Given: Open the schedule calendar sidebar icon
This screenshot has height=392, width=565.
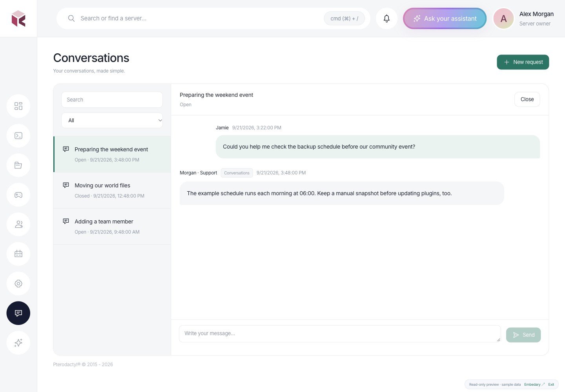Looking at the screenshot, I should [x=18, y=254].
